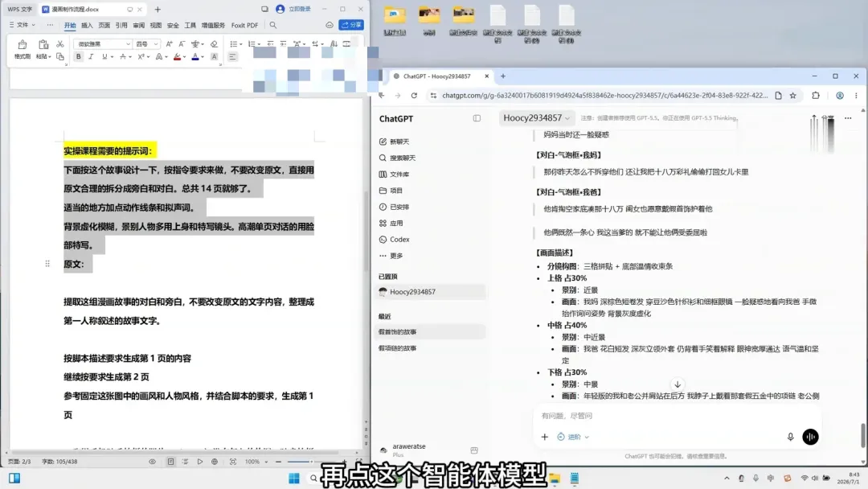Switch to the 审阅 ribbon tab
The image size is (868, 489).
coord(138,26)
